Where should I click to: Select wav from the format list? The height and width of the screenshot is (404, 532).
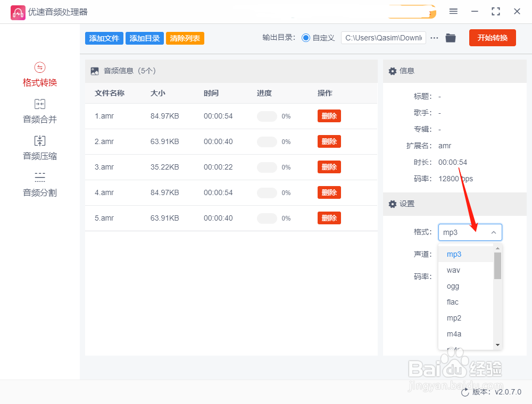453,270
